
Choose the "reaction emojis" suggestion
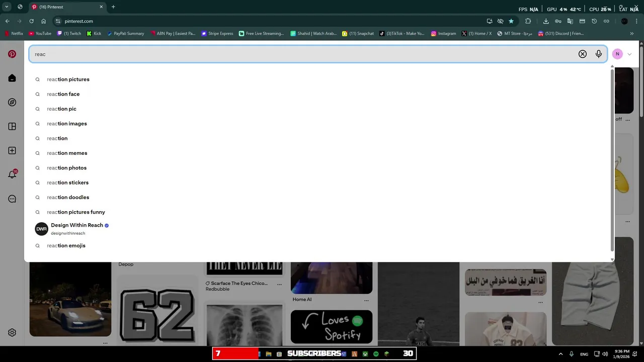(66, 246)
